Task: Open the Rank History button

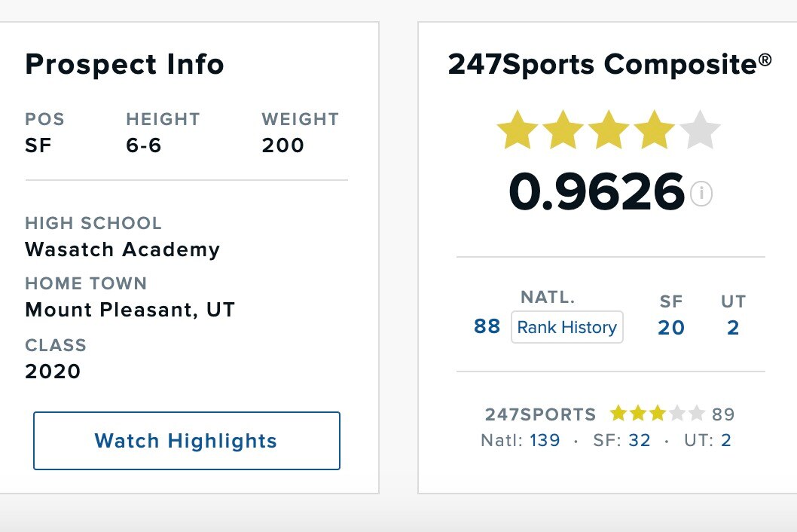Action: coord(567,327)
